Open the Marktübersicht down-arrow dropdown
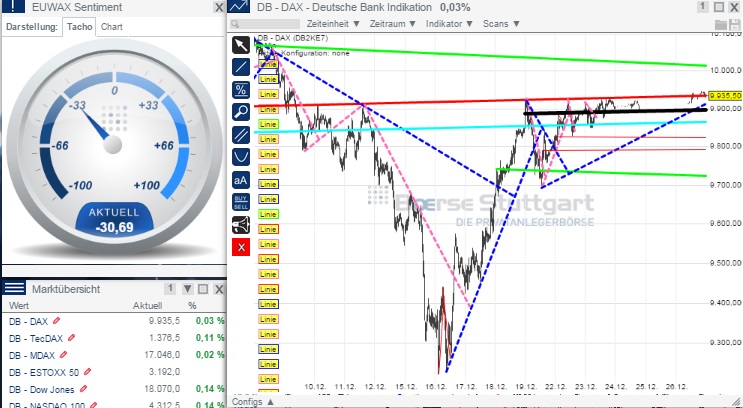Screen dimensions: 743x408 pyautogui.click(x=187, y=289)
